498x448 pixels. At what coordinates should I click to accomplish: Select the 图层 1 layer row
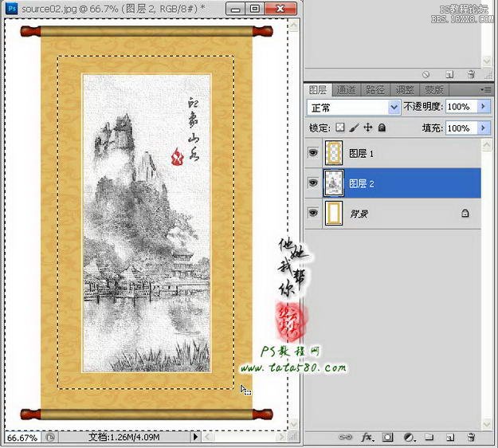tap(393, 153)
